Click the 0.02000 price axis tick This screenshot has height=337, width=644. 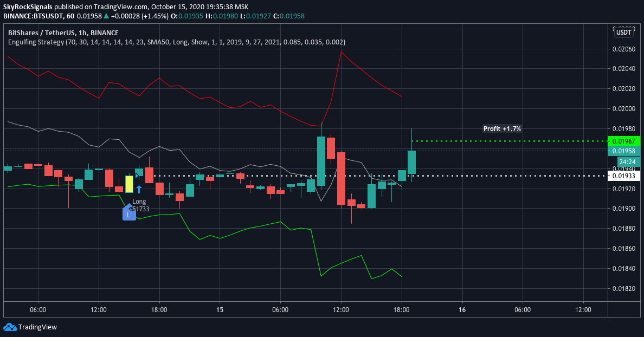(x=623, y=109)
